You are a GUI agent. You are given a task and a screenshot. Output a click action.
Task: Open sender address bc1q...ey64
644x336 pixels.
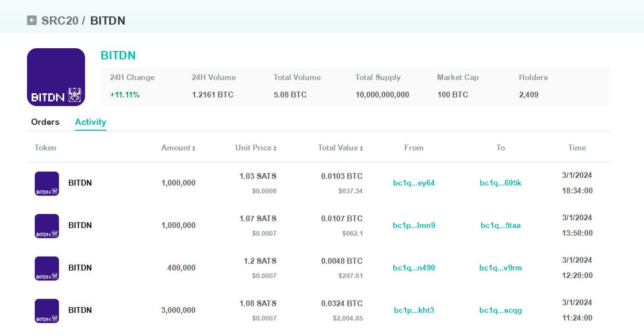pyautogui.click(x=414, y=183)
